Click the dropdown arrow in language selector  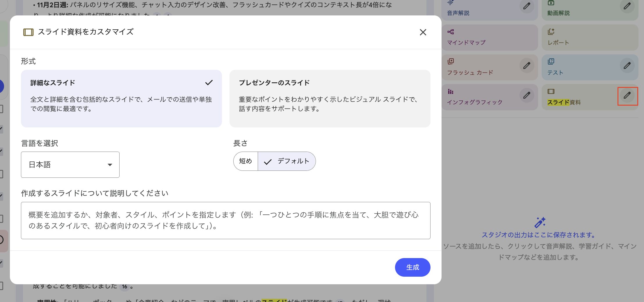(x=110, y=165)
